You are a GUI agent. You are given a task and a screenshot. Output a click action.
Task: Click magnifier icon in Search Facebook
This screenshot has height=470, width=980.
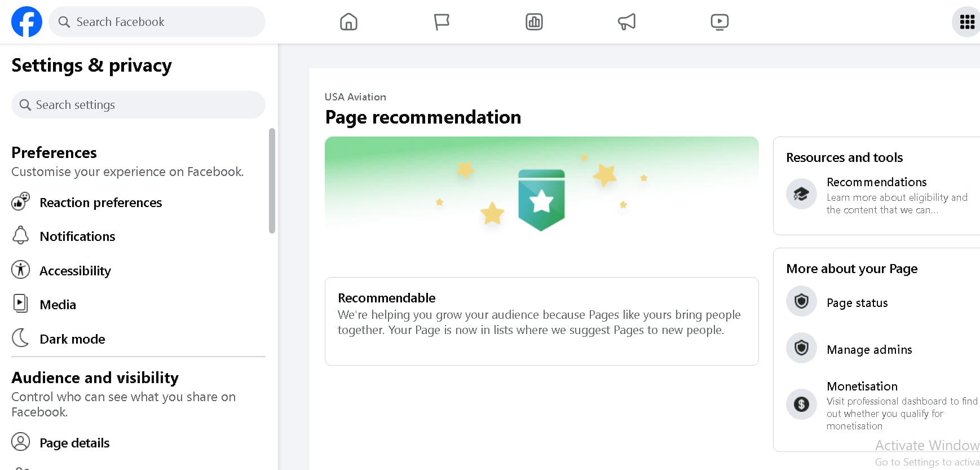pos(64,22)
